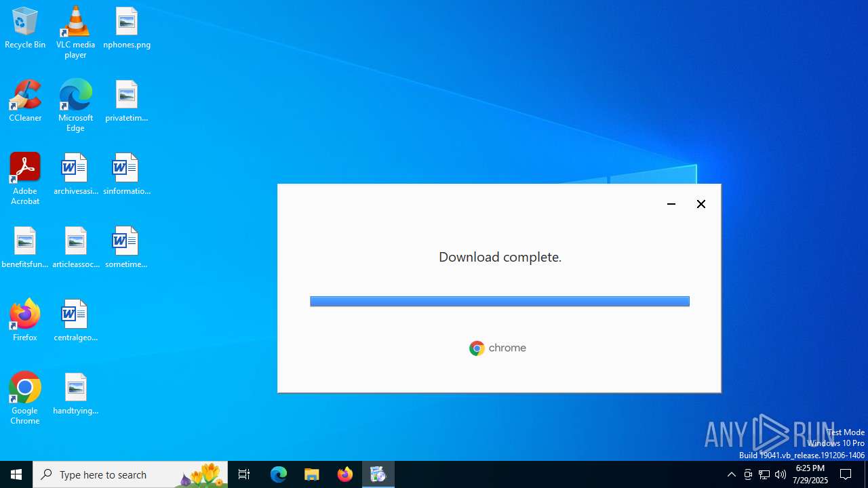Select the Adobe Acrobat desktop shortcut
868x488 pixels.
pyautogui.click(x=25, y=179)
